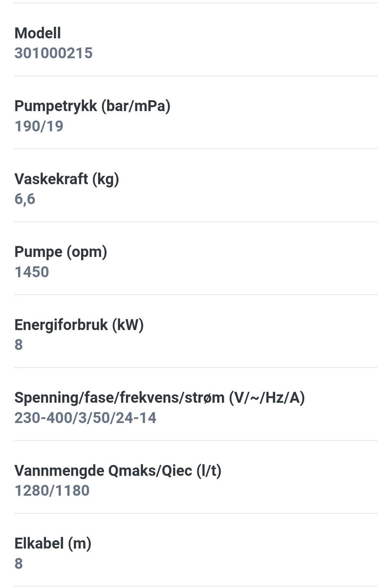Screen dimensions: 391x588
Task: Select the value 8 under Elkabel
Action: pos(19,564)
